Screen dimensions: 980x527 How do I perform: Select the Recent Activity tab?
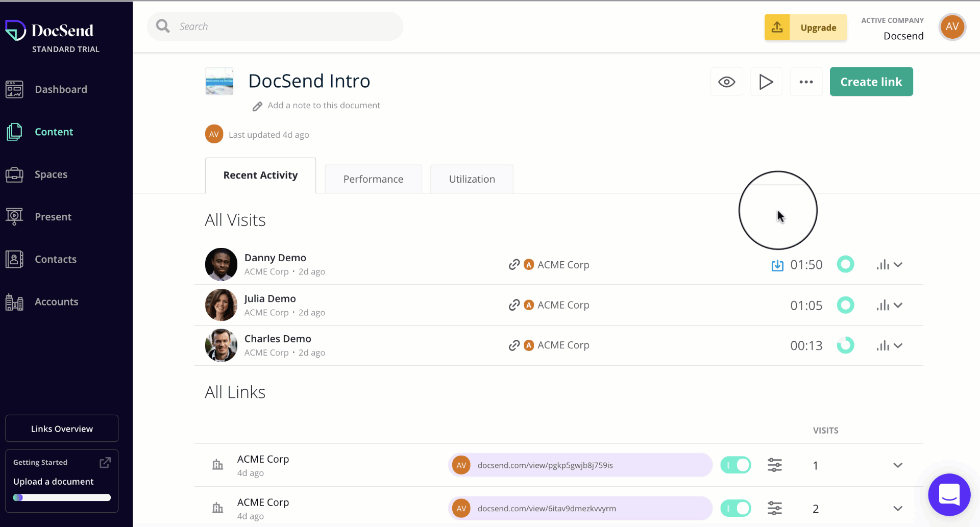pyautogui.click(x=260, y=175)
